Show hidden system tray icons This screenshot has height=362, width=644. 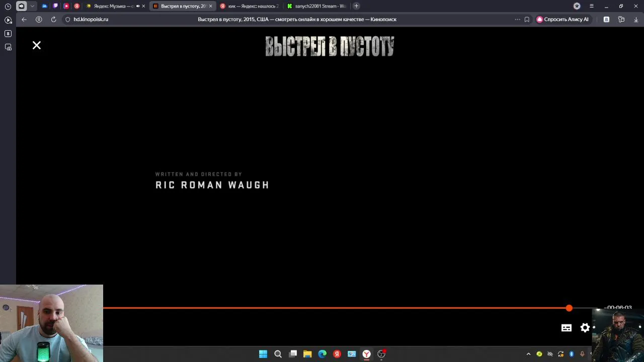click(528, 354)
